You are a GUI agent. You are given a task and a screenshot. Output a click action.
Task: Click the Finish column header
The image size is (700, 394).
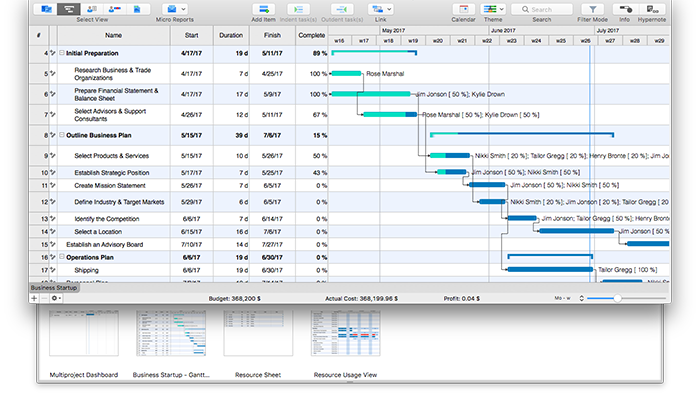click(x=272, y=35)
